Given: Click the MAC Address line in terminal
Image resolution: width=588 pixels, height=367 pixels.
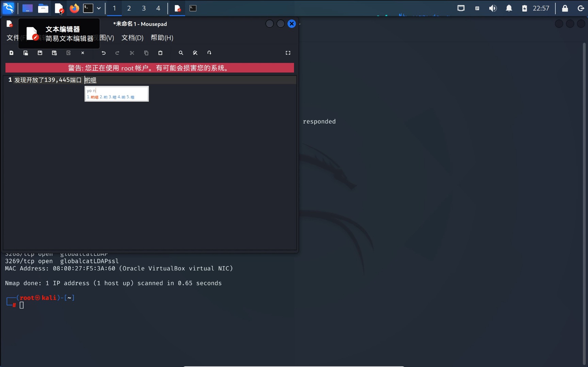Looking at the screenshot, I should pos(119,269).
